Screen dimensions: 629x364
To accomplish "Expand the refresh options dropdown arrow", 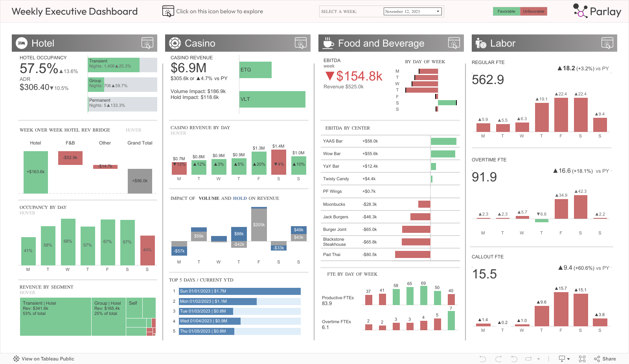I will 539,359.
